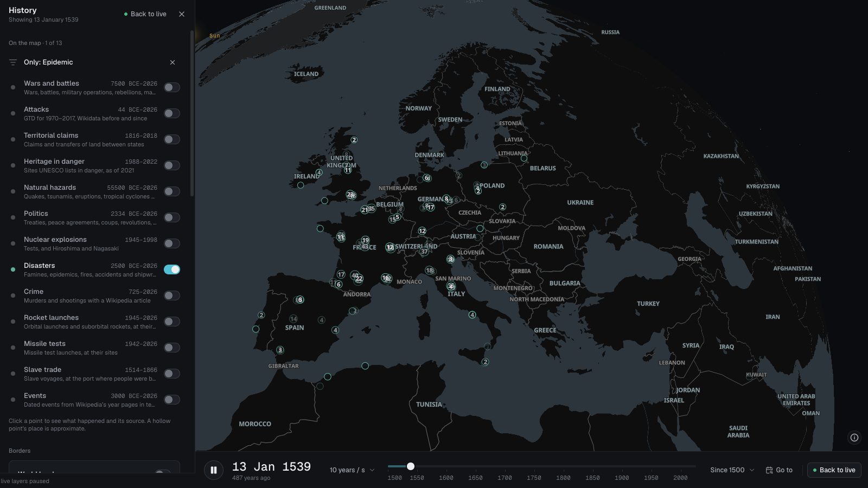Screen dimensions: 868x488
Task: Click the calendar Go to icon
Action: click(769, 470)
